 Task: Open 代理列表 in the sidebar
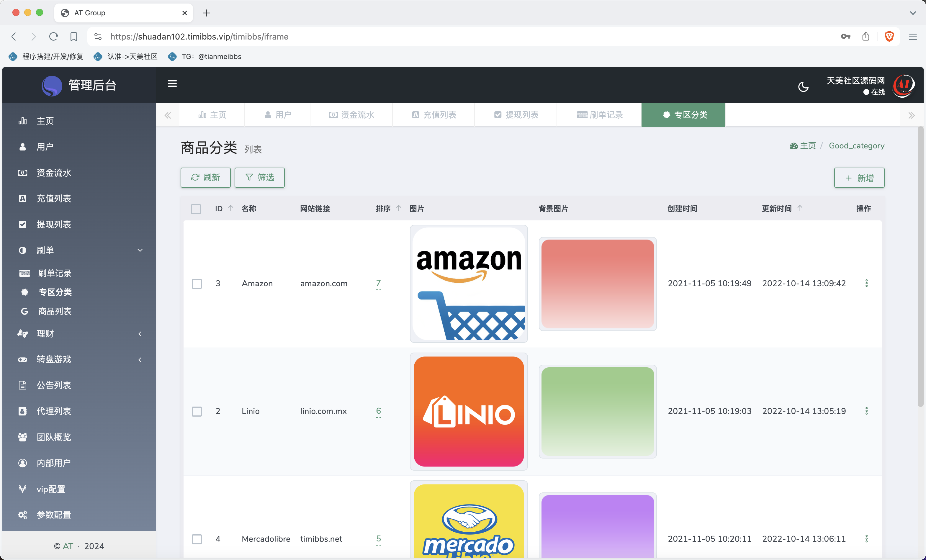point(79,411)
